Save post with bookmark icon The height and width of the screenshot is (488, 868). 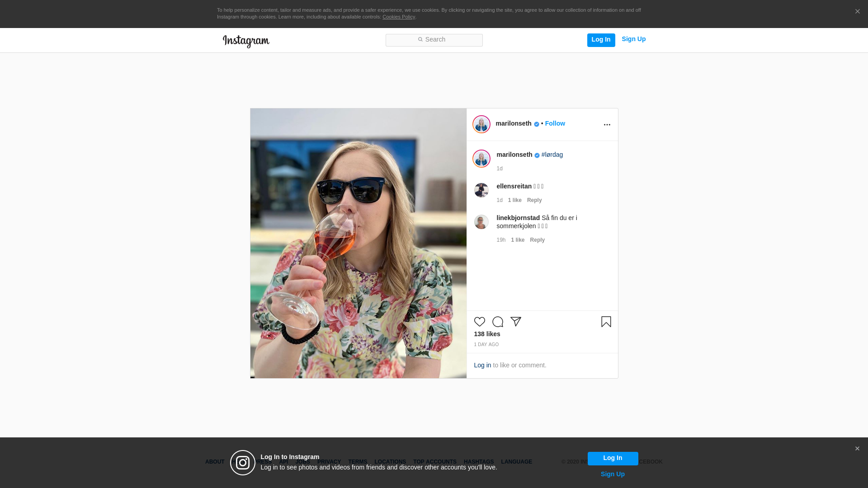click(606, 322)
